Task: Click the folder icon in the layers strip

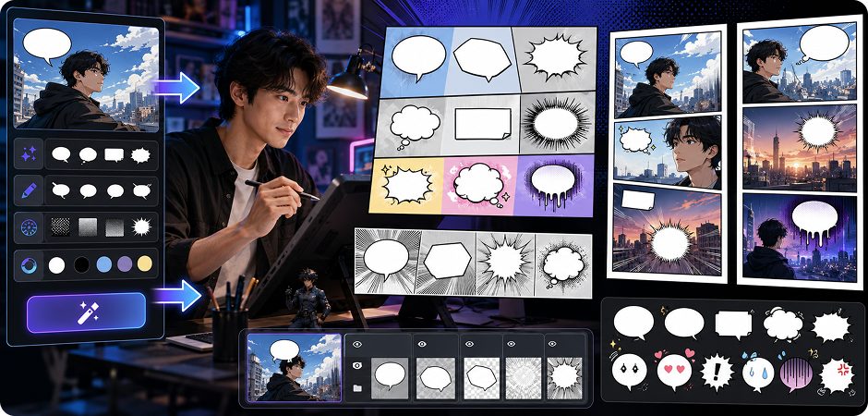Action: [x=357, y=388]
